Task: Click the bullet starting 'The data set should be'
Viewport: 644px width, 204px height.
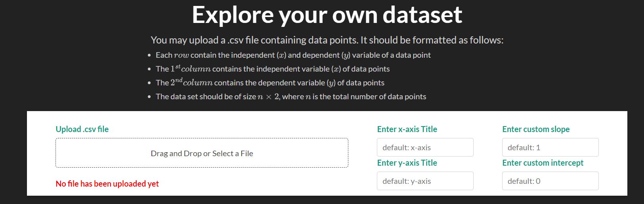Action: tap(291, 97)
